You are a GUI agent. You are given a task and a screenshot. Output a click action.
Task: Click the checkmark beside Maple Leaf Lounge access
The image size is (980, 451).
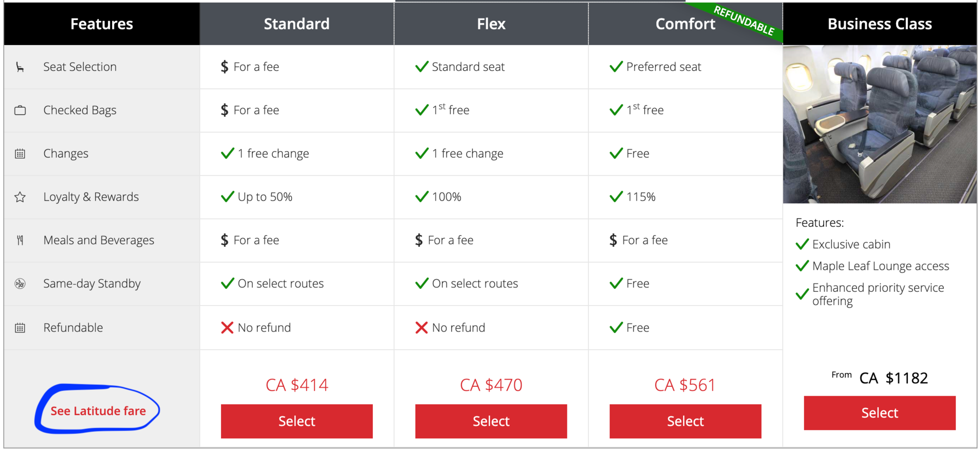click(x=802, y=266)
